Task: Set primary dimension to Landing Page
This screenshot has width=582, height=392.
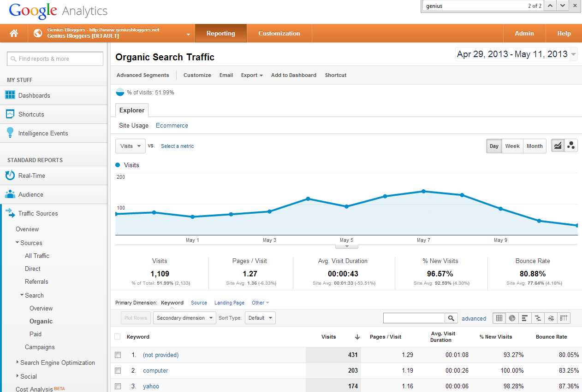Action: [x=229, y=303]
